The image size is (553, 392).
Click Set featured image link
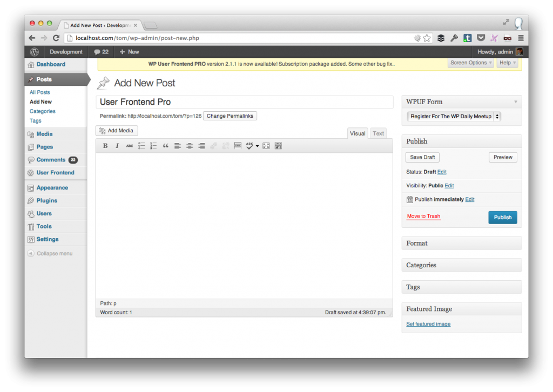pyautogui.click(x=428, y=324)
